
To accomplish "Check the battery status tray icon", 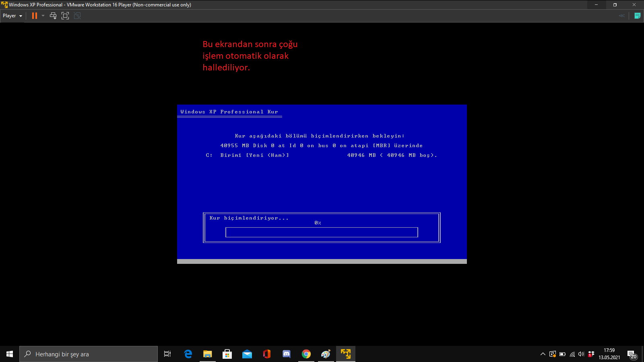I will 562,354.
